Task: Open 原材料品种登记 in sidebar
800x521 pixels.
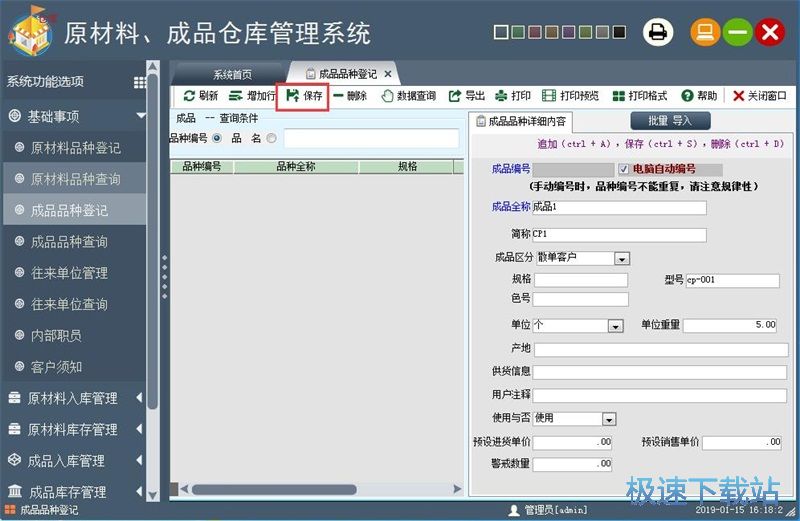Action: (76, 148)
